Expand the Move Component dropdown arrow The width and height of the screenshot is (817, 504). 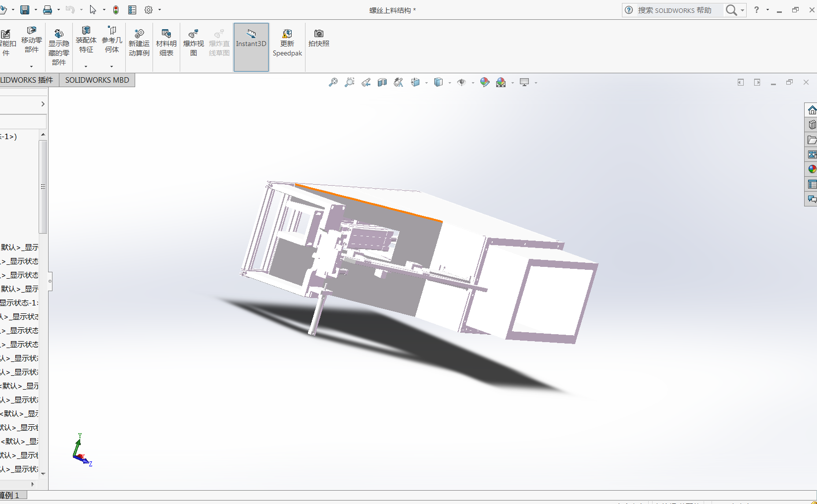click(x=31, y=66)
